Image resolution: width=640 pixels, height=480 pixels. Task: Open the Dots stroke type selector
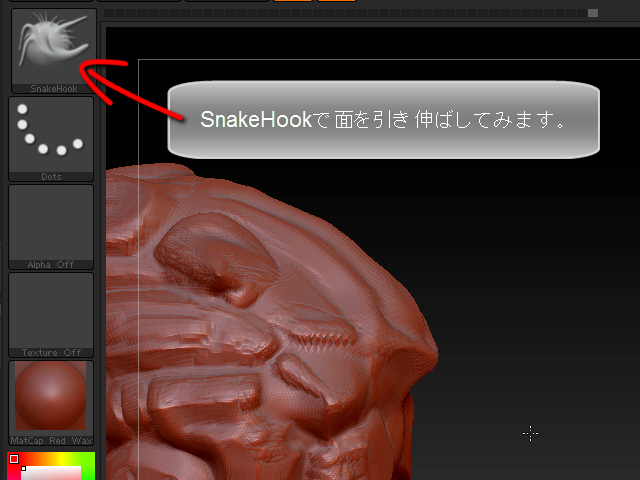click(x=51, y=139)
